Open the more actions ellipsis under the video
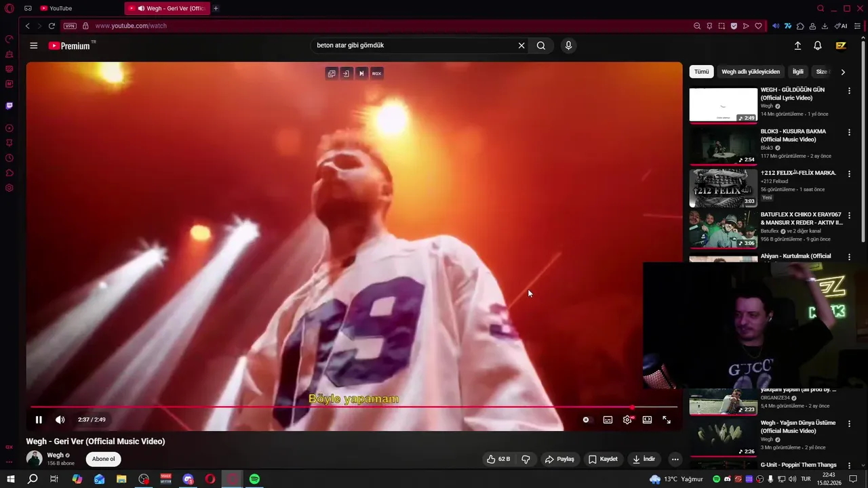868x488 pixels. tap(675, 459)
